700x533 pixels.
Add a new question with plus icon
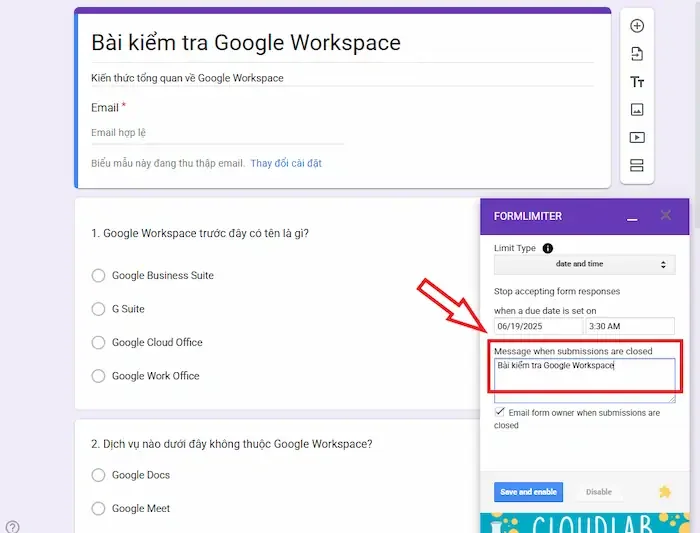coord(637,26)
